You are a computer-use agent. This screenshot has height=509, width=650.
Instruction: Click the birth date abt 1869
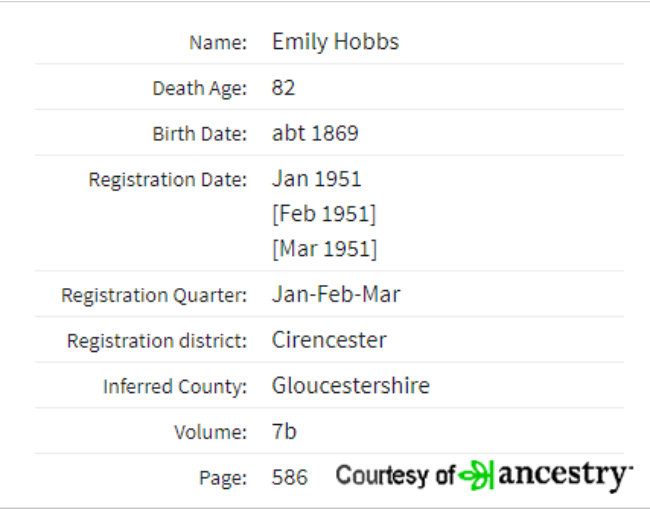pyautogui.click(x=315, y=133)
